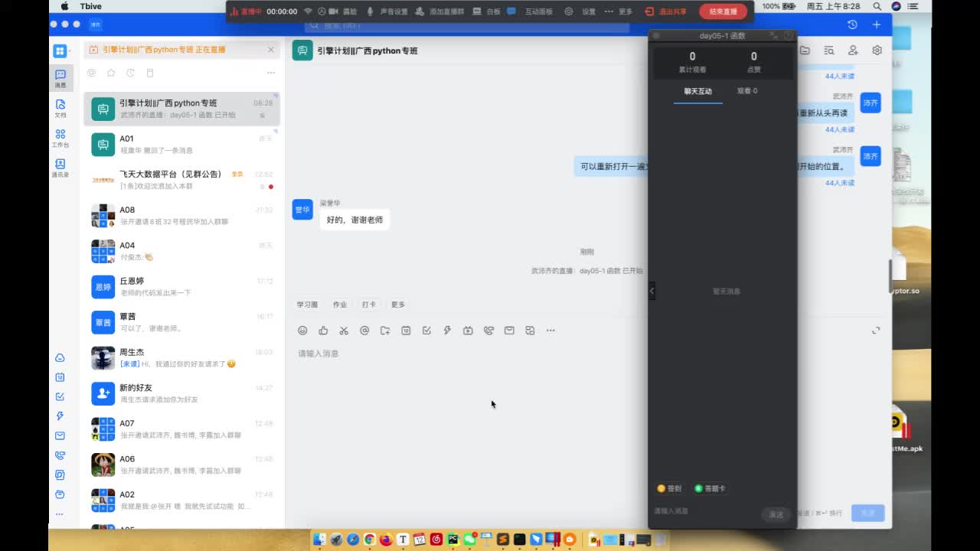Screen dimensions: 980x551
Task: Click the 结束直播 end live button
Action: pos(723,11)
